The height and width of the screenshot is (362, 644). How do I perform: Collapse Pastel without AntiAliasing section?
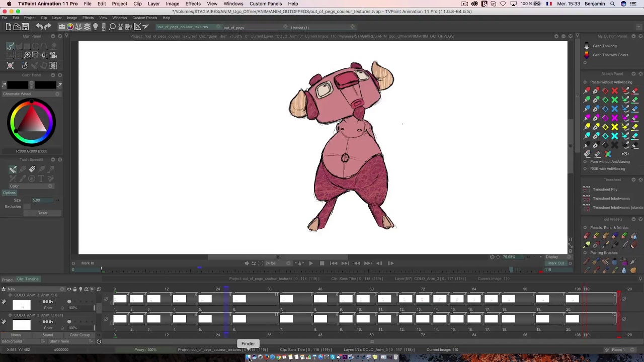(585, 82)
